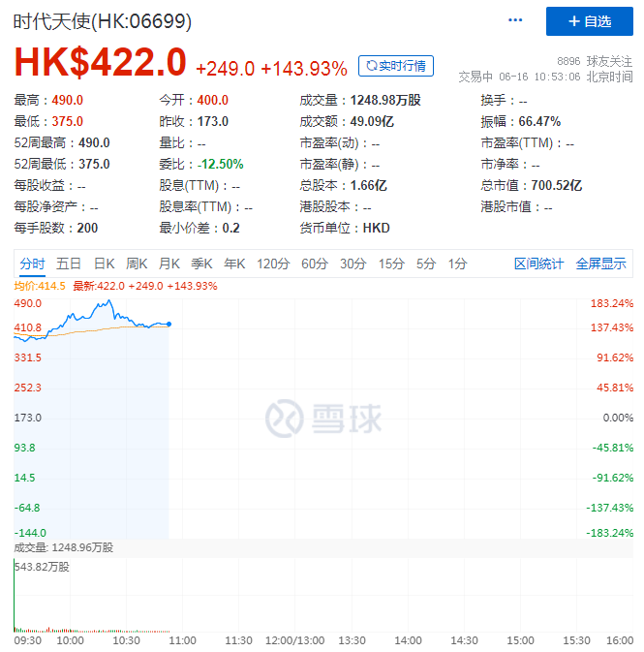
Task: Select the 分时 chart tab
Action: (32, 264)
